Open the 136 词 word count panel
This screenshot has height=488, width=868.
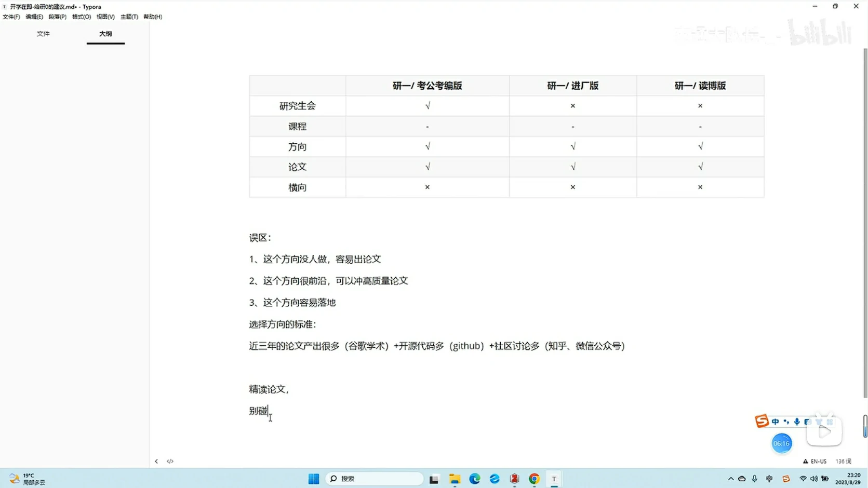(843, 461)
